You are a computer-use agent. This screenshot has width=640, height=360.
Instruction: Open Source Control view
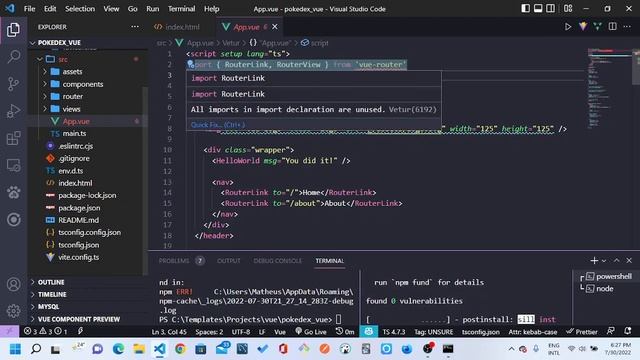[x=13, y=84]
